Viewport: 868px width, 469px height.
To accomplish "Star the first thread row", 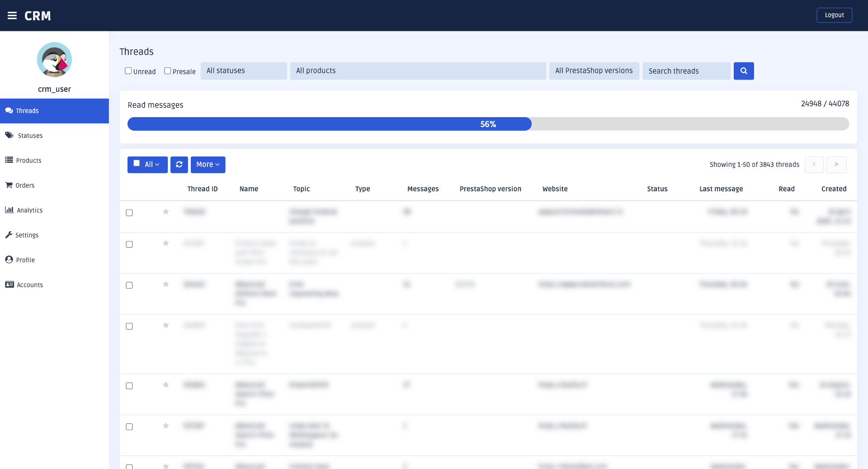I will click(166, 212).
